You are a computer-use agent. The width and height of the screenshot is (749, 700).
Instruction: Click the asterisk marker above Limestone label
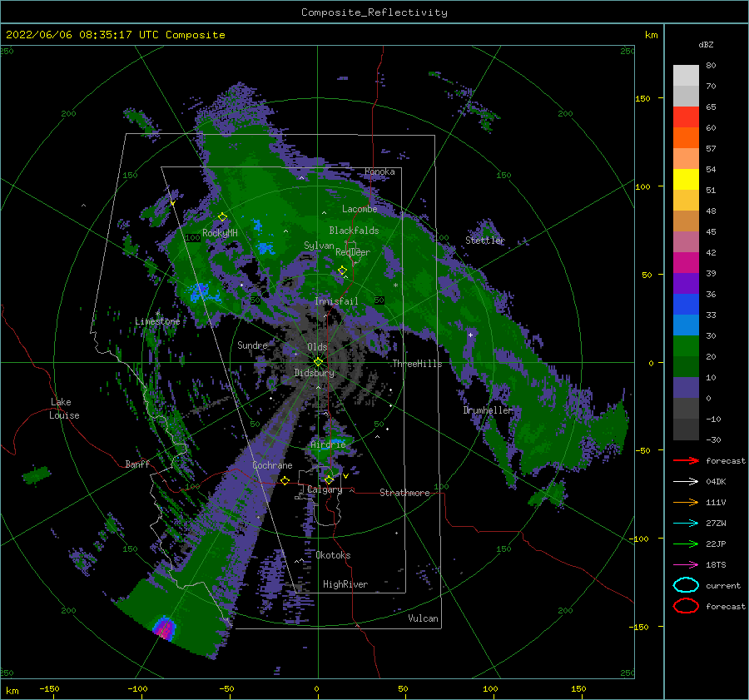(x=157, y=314)
